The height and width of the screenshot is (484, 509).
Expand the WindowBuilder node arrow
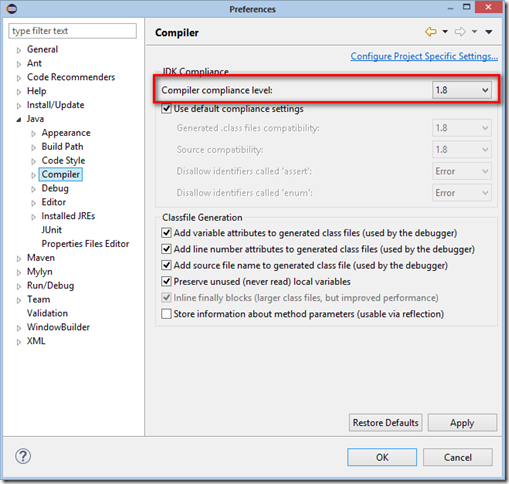(19, 328)
